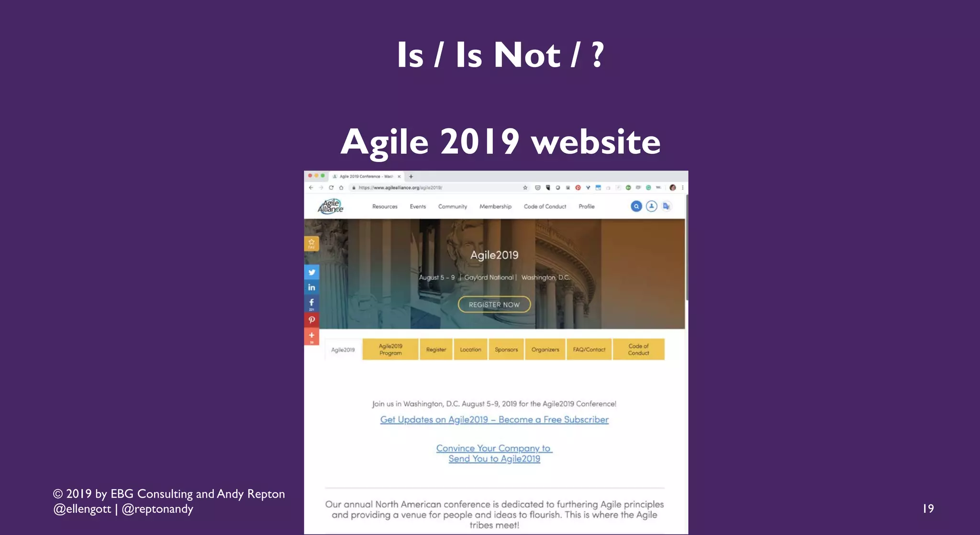Go to browser home page
The width and height of the screenshot is (980, 535).
coord(341,188)
